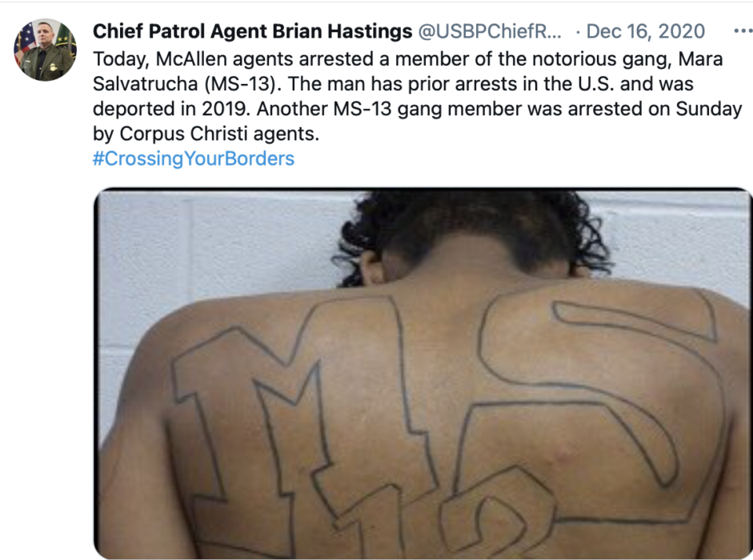Open the tweet's three-dot more options menu
The height and width of the screenshot is (560, 753).
[x=743, y=31]
